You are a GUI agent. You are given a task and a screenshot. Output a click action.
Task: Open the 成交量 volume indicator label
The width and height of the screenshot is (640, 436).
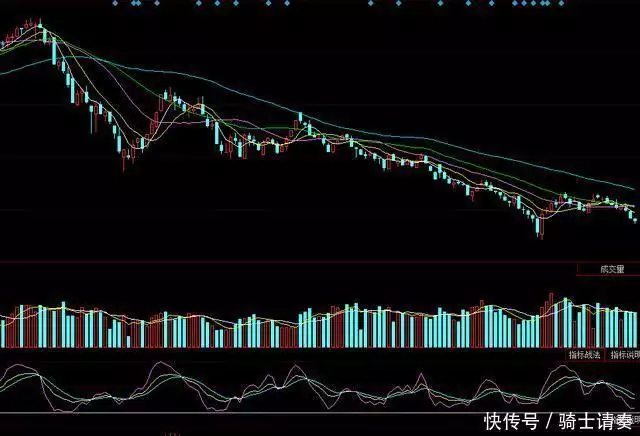611,269
